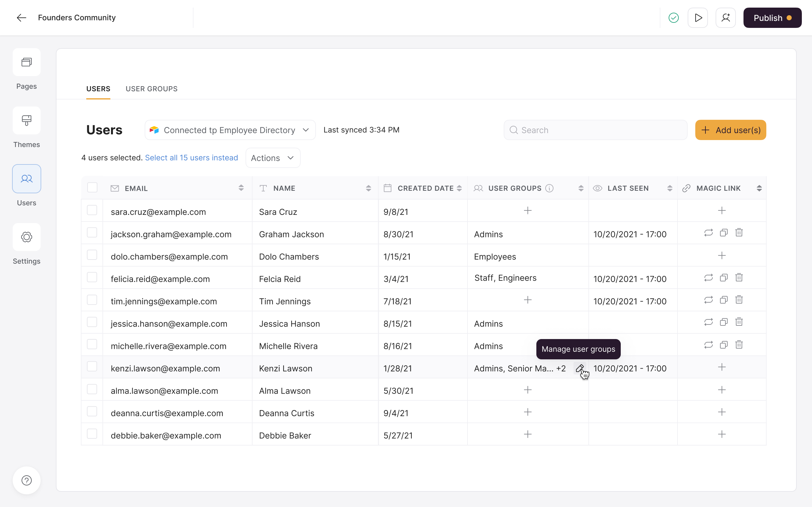Switch to the User Groups tab
812x507 pixels.
151,89
